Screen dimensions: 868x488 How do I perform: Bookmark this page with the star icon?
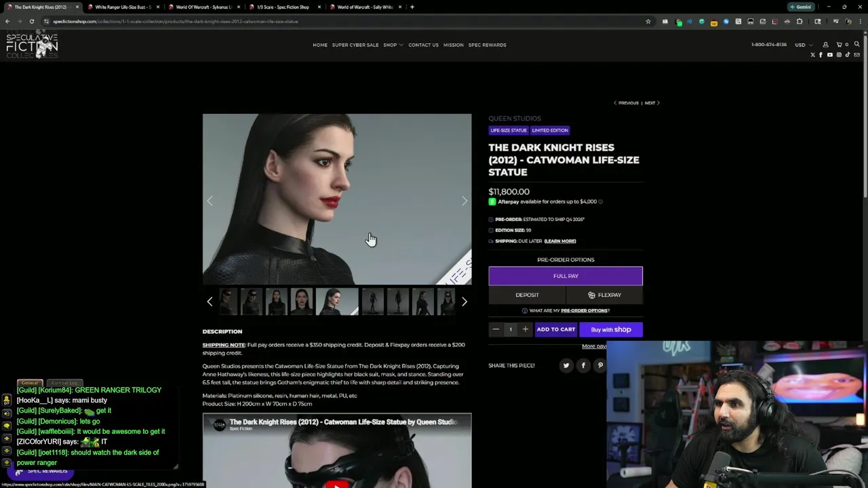tap(648, 21)
